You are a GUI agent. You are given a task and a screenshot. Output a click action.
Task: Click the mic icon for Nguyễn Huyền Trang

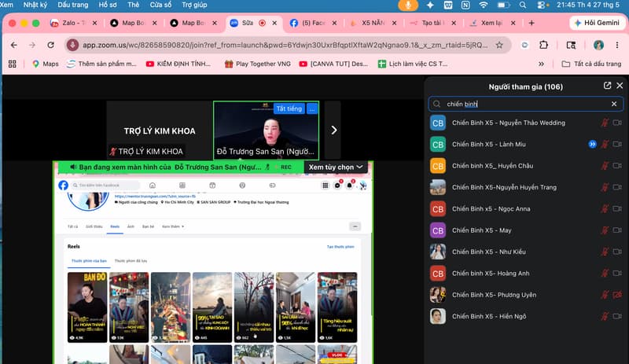tap(605, 187)
